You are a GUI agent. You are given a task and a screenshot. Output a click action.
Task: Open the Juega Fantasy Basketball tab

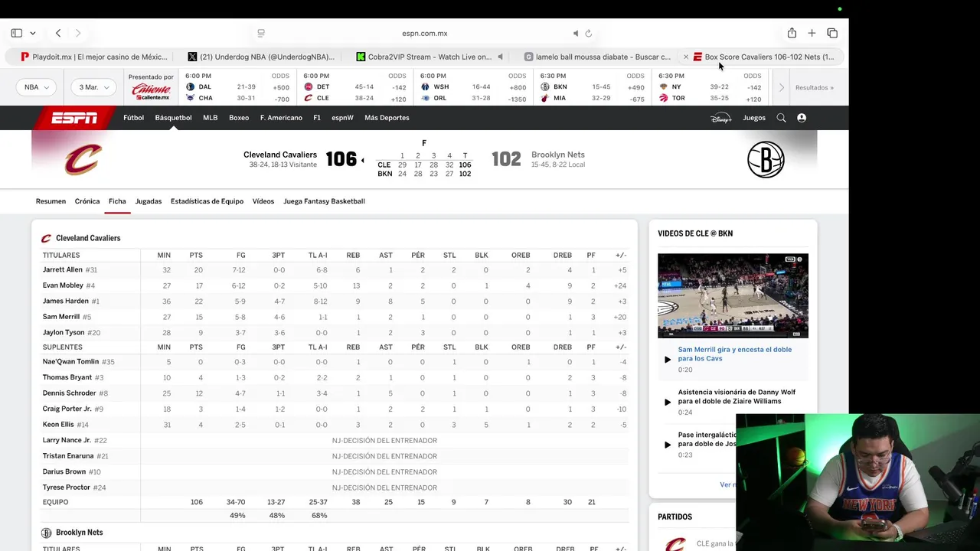[324, 201]
